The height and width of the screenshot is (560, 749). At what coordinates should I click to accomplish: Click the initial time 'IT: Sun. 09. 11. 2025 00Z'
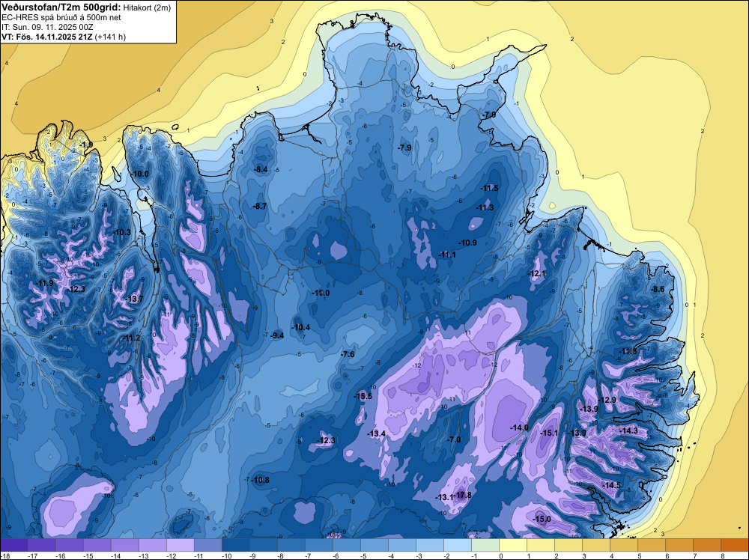pos(49,27)
